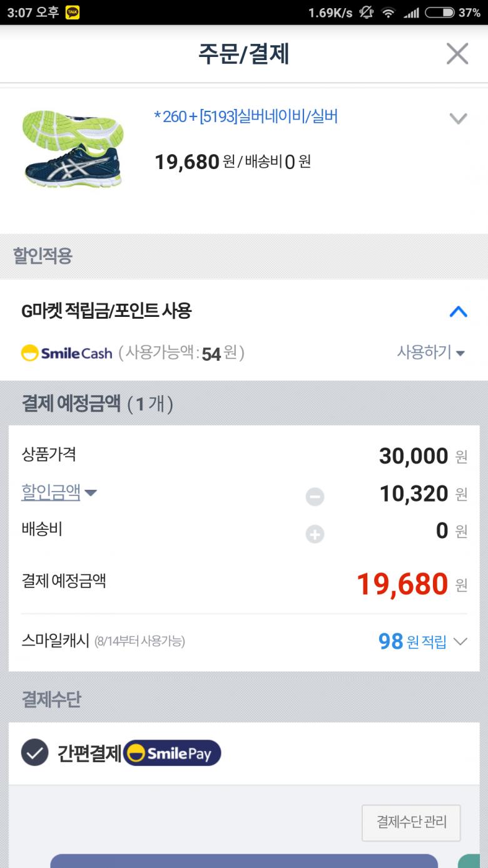Viewport: 488px width, 868px height.
Task: Tap the 할인적용 section header
Action: coord(43,256)
